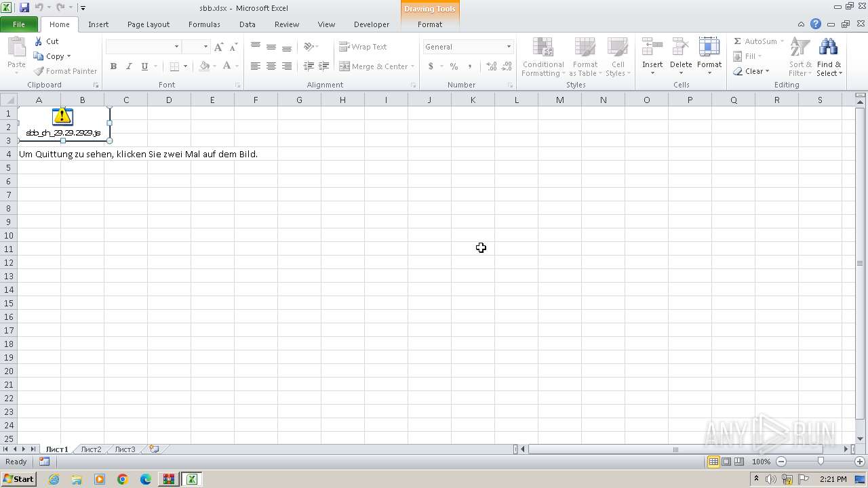Screen dimensions: 868x488
Task: Open Sort & Filter menu
Action: [x=800, y=57]
